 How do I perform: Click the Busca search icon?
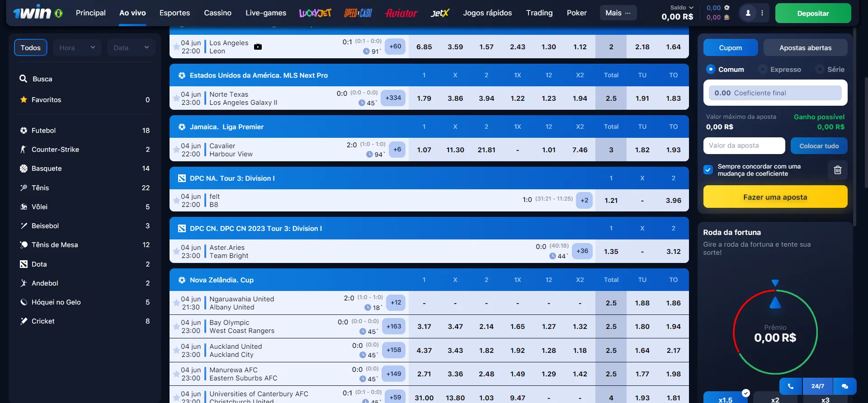coord(23,79)
